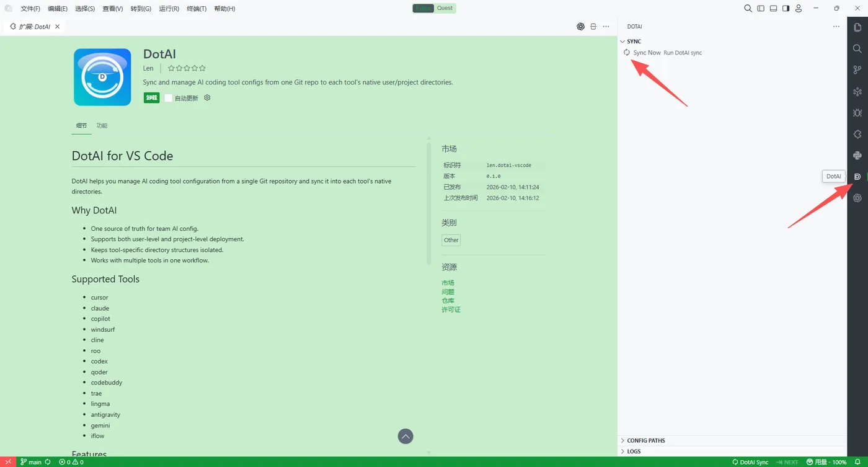Click the green uninstall button
This screenshot has width=868, height=467.
[152, 98]
